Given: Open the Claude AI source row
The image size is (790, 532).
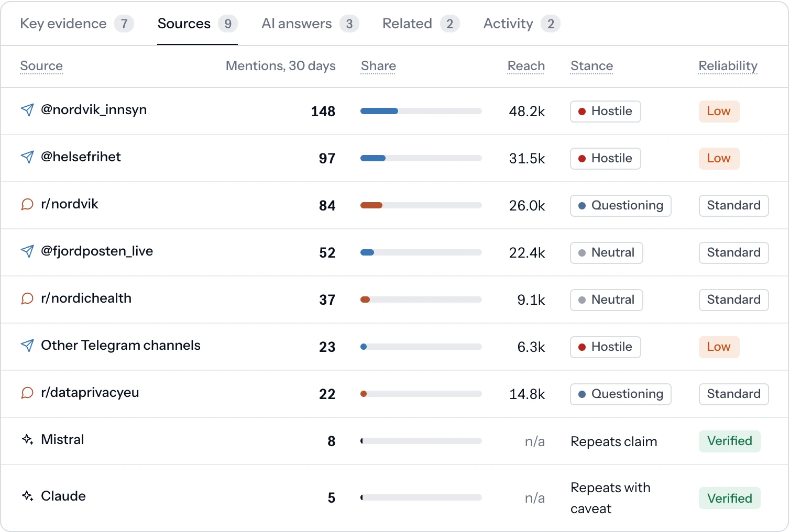Looking at the screenshot, I should coord(394,498).
